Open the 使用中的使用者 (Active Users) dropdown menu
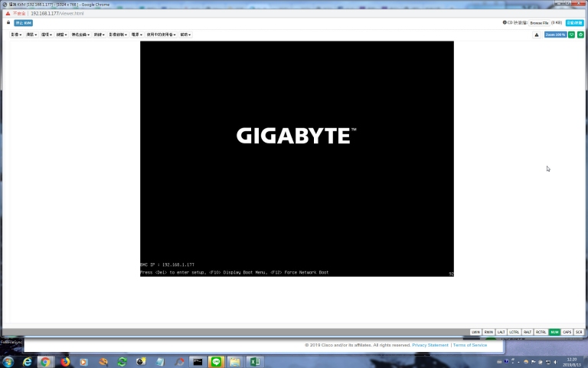 point(162,34)
